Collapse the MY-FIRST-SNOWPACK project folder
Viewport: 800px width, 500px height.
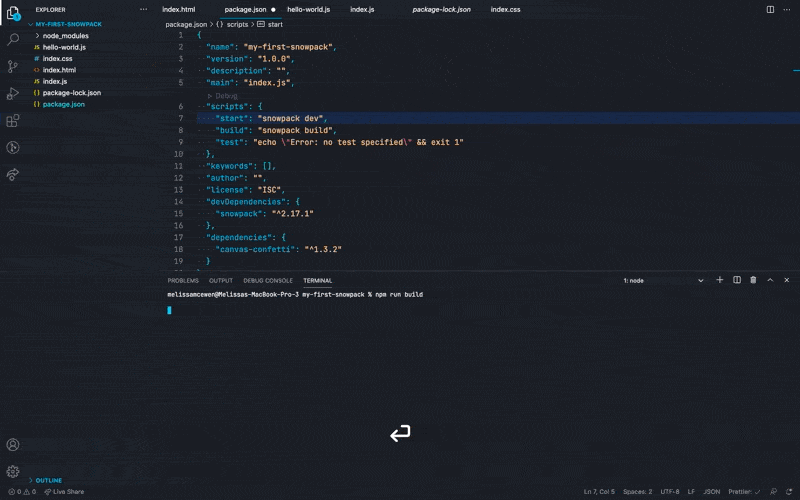tap(68, 23)
